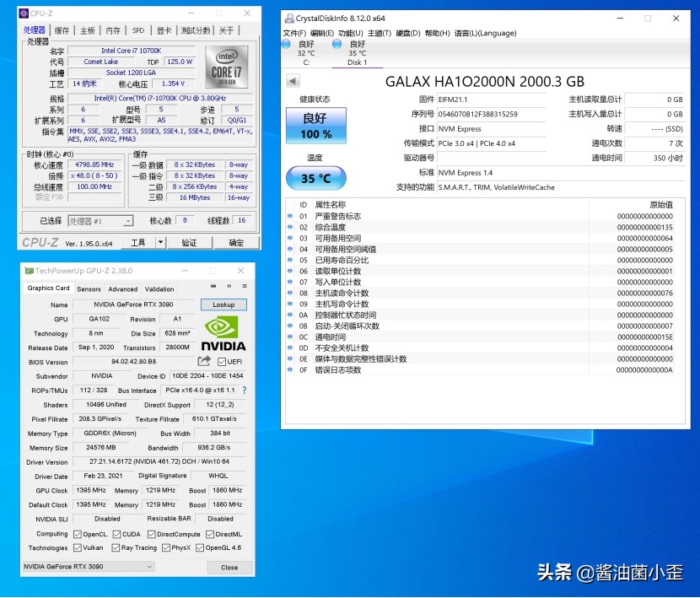Click the Intel Core i7 badge in CPU-Z
700x598 pixels.
tap(228, 66)
